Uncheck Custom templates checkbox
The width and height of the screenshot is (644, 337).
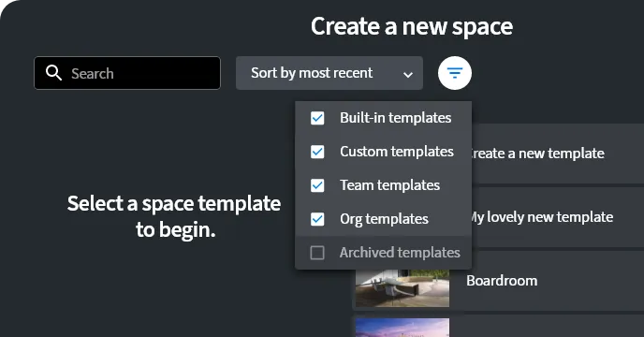317,152
